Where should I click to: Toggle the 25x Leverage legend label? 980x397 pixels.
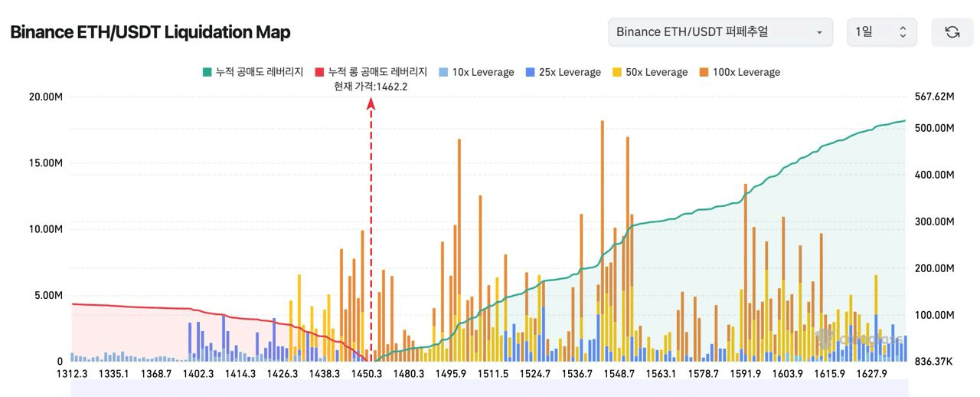(570, 72)
